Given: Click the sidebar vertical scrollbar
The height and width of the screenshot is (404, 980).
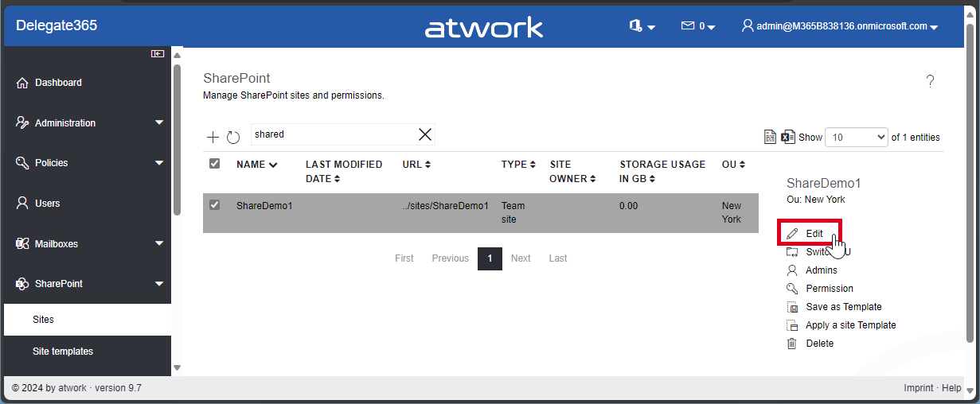Looking at the screenshot, I should click(177, 139).
